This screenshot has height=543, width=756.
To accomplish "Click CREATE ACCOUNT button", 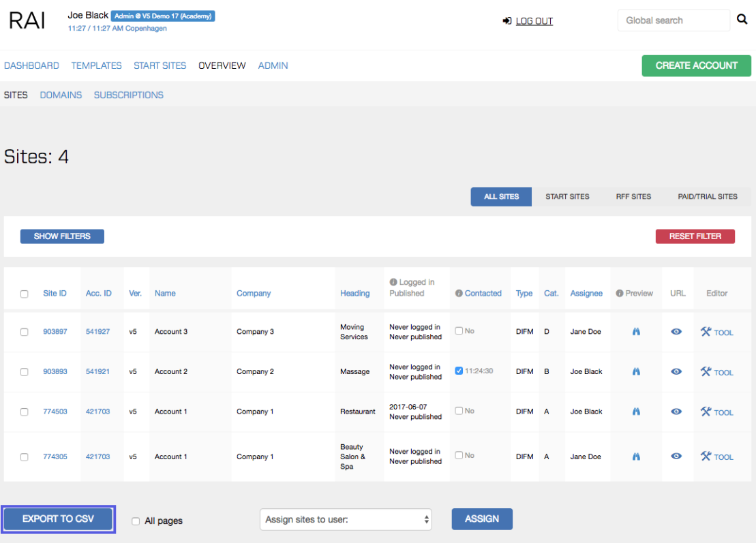I will coord(696,65).
